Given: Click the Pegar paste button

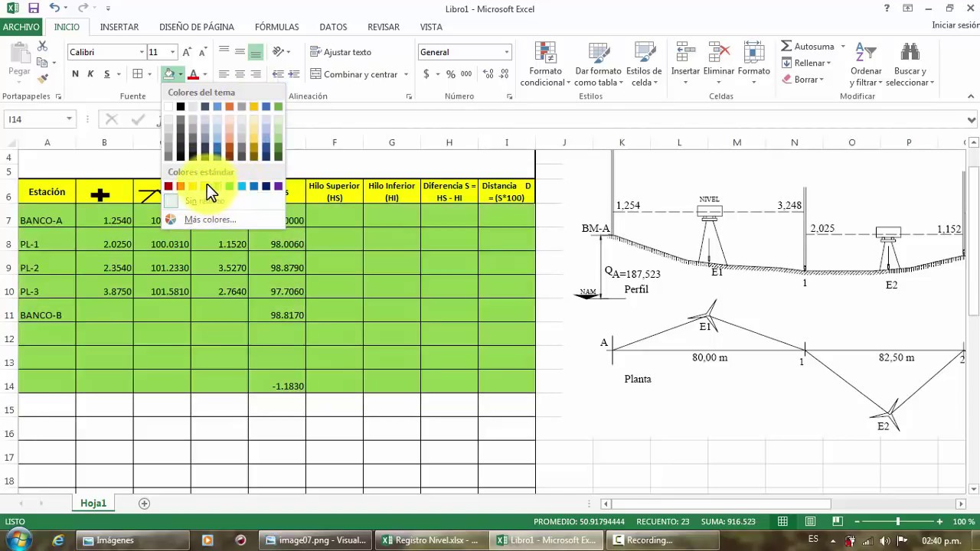Looking at the screenshot, I should click(x=19, y=61).
